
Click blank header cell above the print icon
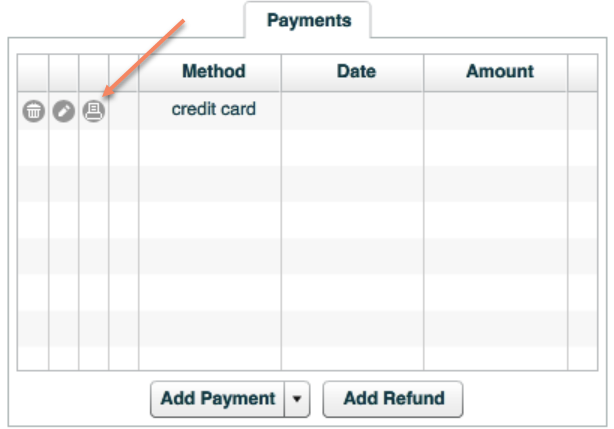pyautogui.click(x=94, y=72)
